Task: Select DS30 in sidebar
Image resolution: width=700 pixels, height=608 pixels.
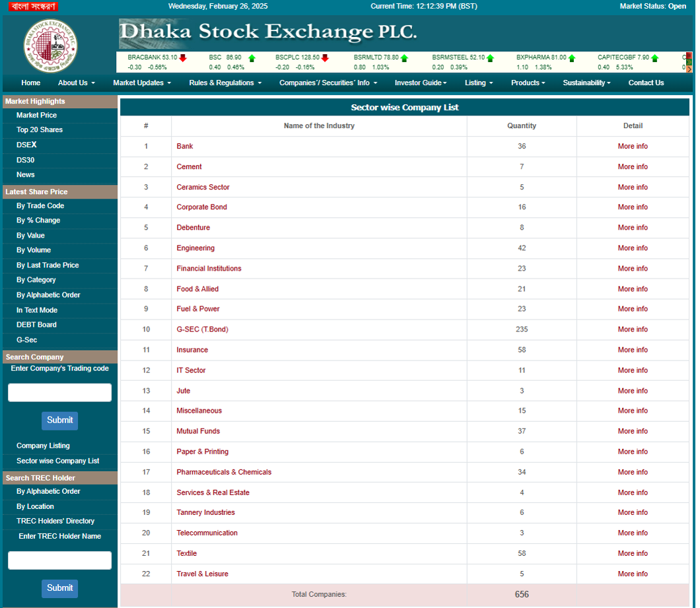Action: 26,160
